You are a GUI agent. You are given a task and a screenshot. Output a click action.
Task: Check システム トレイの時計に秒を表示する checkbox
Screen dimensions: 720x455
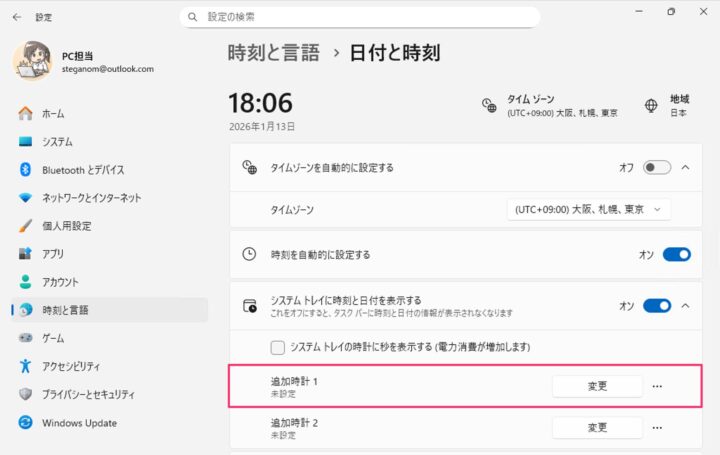tap(278, 347)
